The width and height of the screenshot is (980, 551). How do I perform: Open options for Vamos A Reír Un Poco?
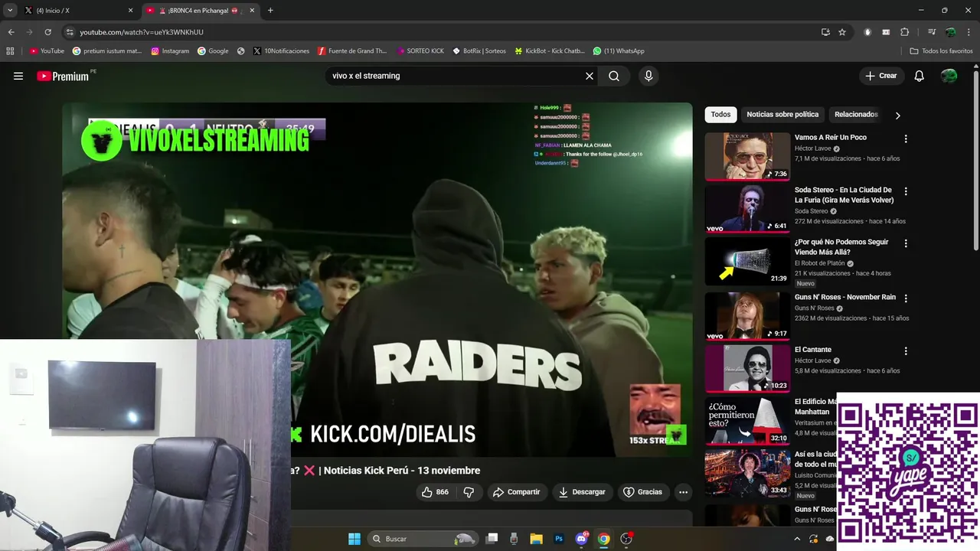pos(906,139)
